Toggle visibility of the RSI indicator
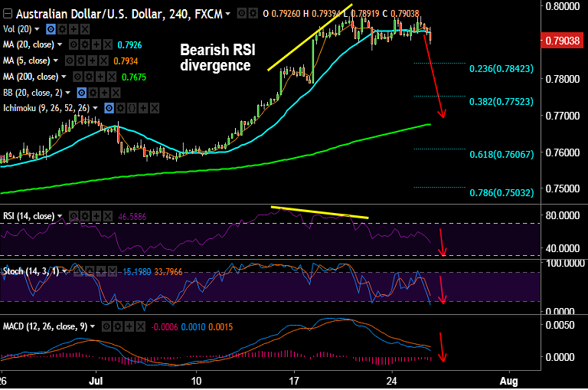Screen dimensions: 588x390 tap(73, 216)
